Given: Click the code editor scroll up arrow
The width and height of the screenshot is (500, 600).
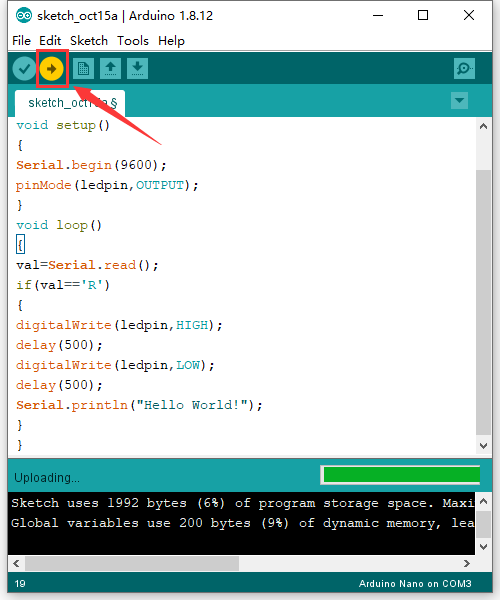Looking at the screenshot, I should (x=484, y=126).
